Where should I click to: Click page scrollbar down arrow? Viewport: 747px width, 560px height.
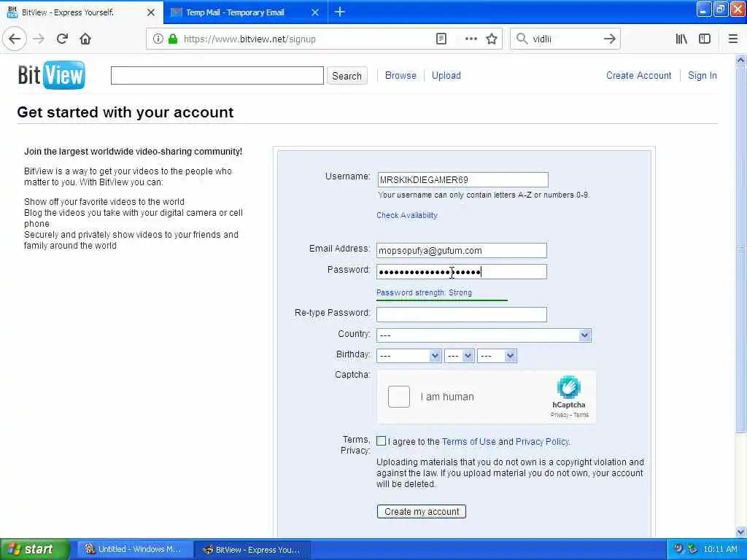click(741, 532)
